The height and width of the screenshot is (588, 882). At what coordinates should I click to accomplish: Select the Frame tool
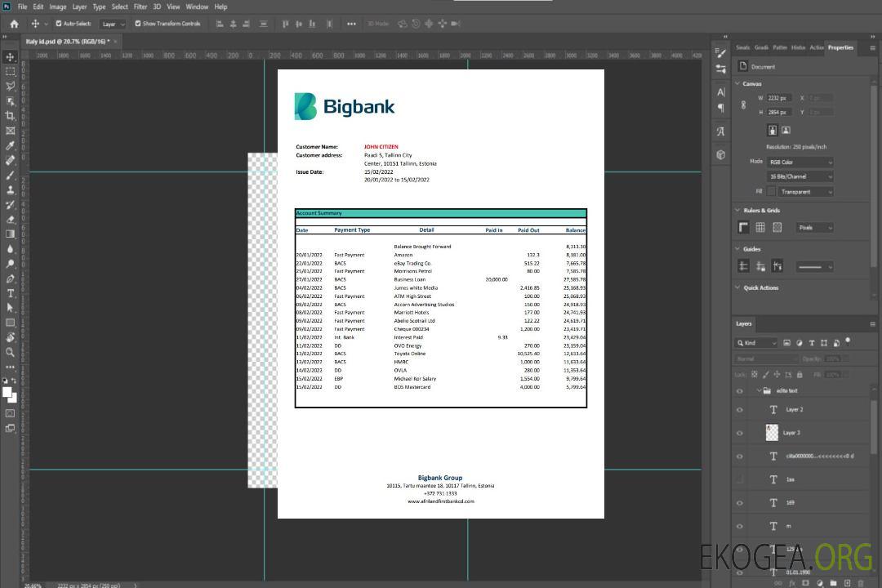pos(10,131)
